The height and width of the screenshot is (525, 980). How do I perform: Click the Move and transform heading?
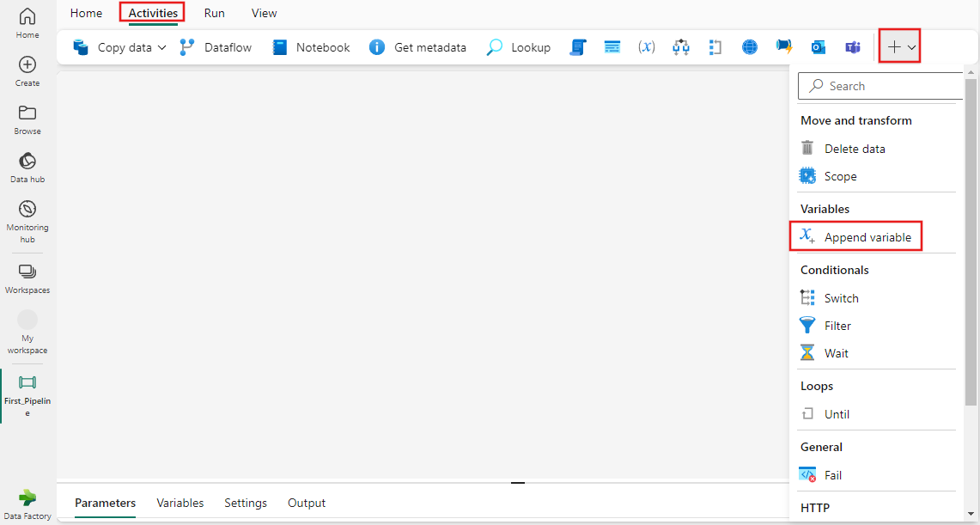coord(856,120)
